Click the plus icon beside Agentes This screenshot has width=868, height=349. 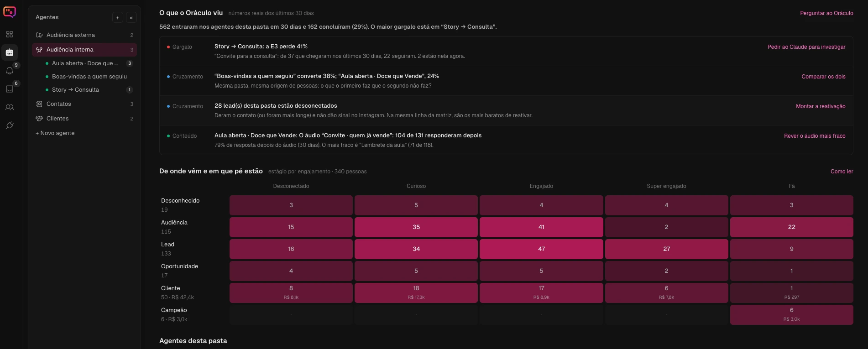[x=118, y=17]
